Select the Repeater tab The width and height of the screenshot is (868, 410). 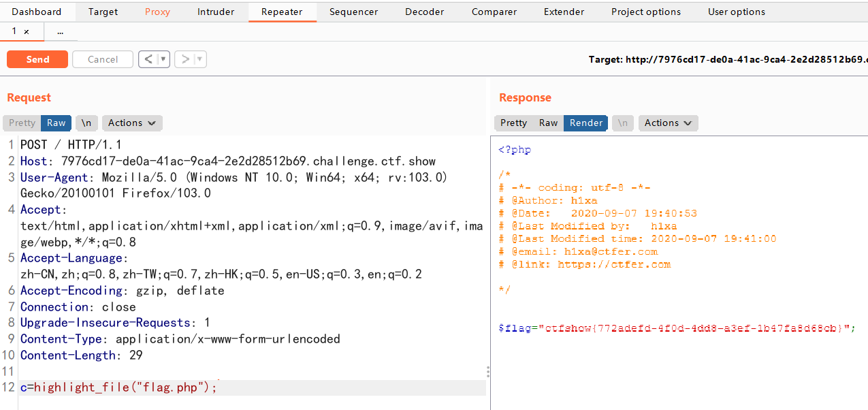click(x=282, y=12)
